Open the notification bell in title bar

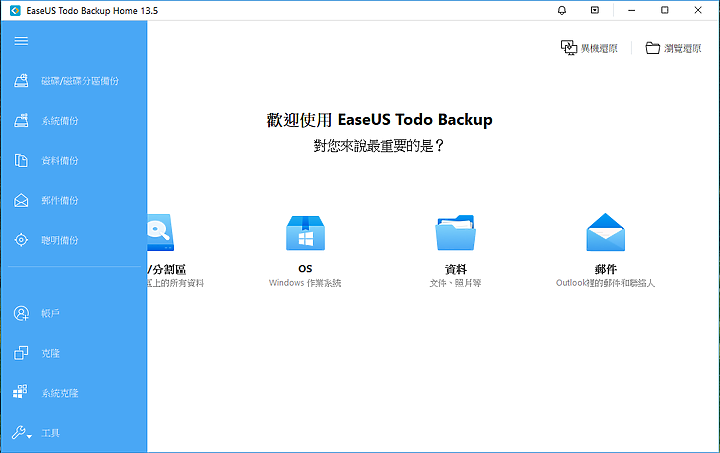562,10
